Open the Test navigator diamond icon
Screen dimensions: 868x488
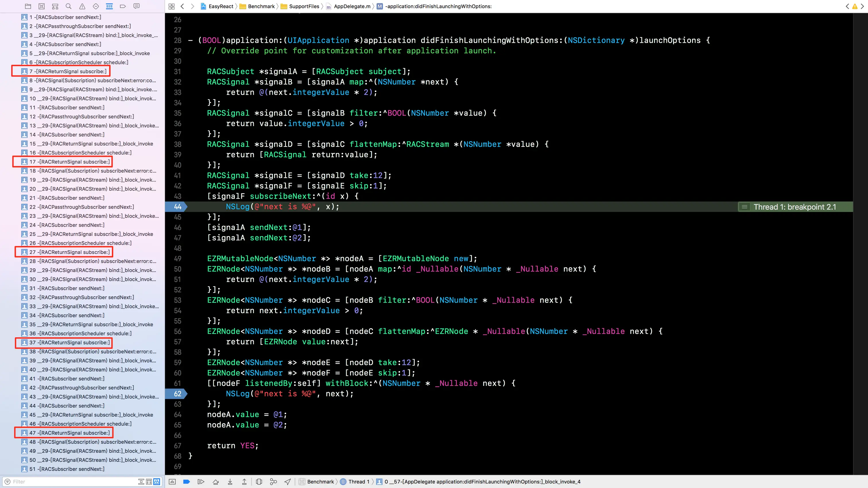click(x=95, y=6)
